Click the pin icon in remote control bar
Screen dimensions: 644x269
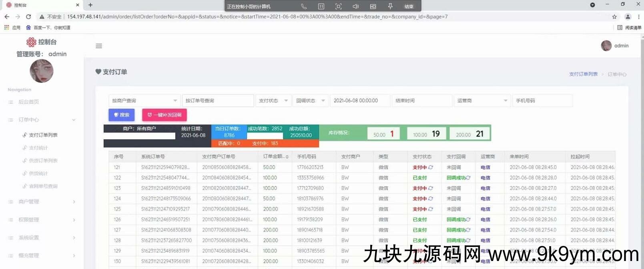[x=390, y=6]
